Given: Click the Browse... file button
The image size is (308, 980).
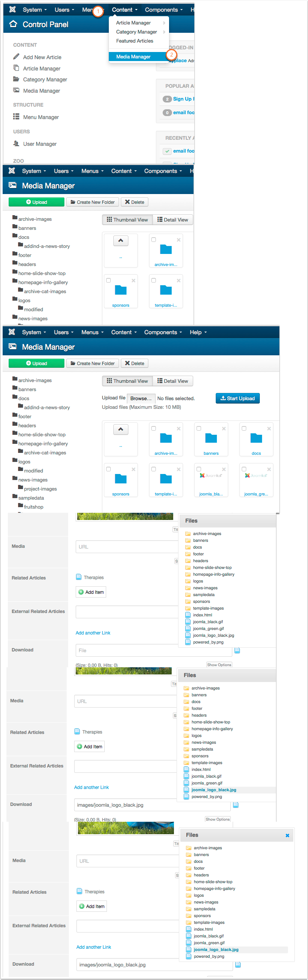Looking at the screenshot, I should (141, 398).
